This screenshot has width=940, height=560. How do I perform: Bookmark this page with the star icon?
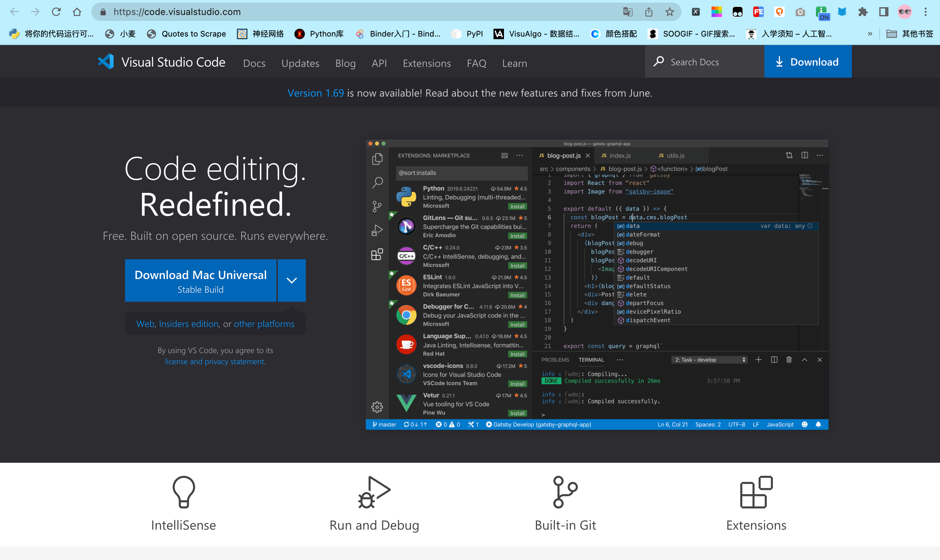[x=670, y=12]
